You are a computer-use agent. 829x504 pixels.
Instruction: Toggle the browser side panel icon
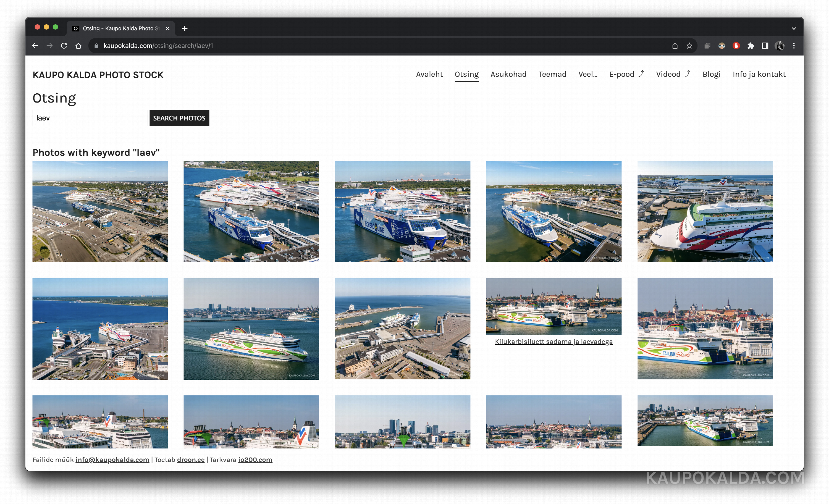click(x=765, y=46)
